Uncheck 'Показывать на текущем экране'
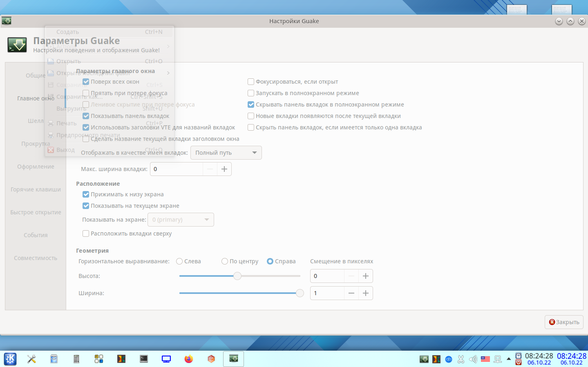The image size is (588, 367). pos(86,206)
